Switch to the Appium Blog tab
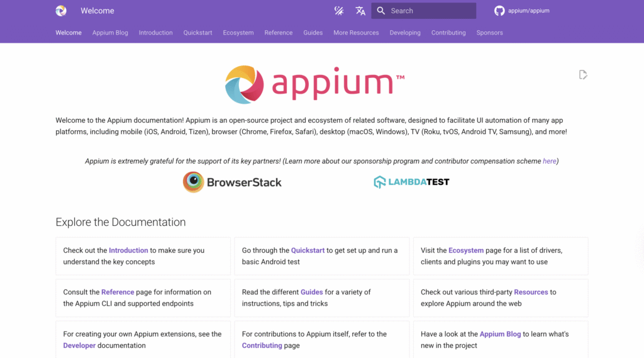Viewport: 644px width, 358px height. coord(110,33)
